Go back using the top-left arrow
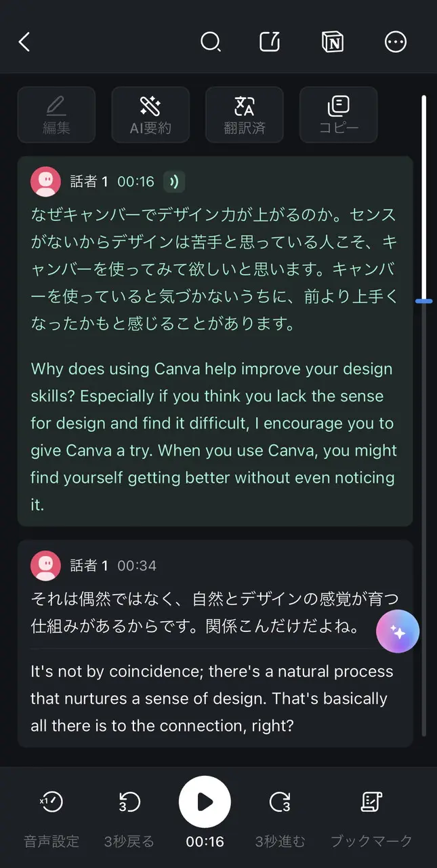Image resolution: width=437 pixels, height=868 pixels. (x=24, y=42)
